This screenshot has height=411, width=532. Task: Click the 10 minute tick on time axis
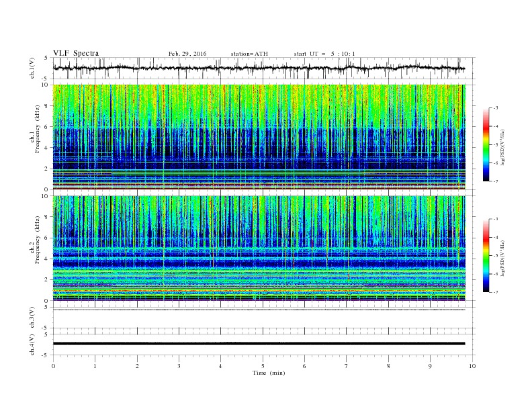(x=472, y=366)
